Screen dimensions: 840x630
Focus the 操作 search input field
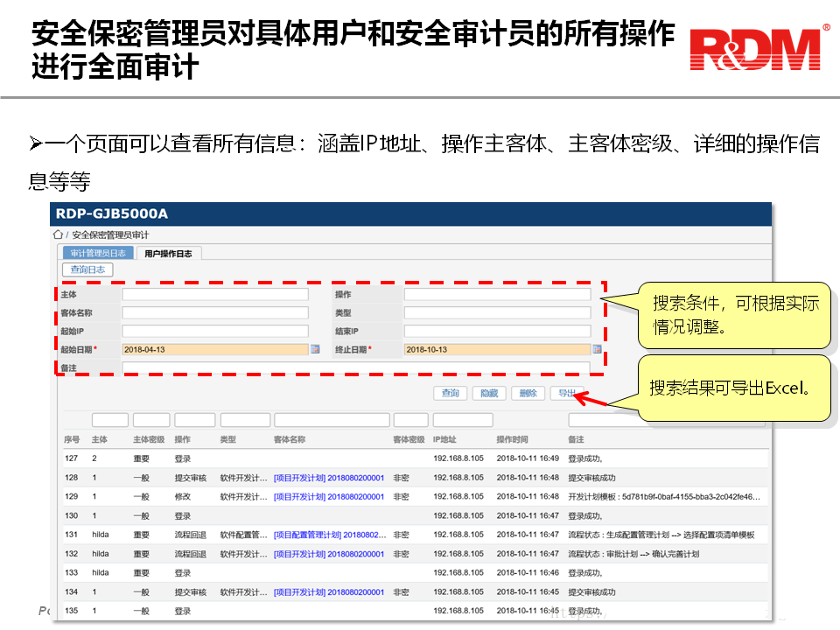click(x=497, y=294)
